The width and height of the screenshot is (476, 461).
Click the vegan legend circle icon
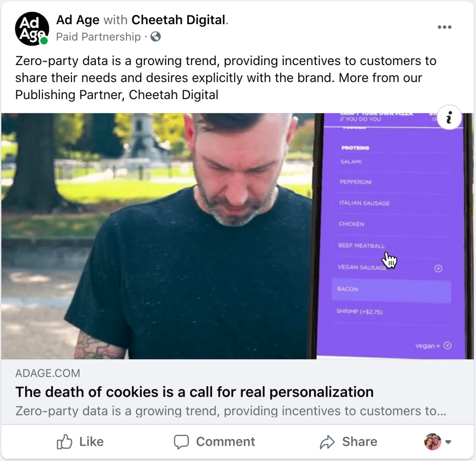448,345
